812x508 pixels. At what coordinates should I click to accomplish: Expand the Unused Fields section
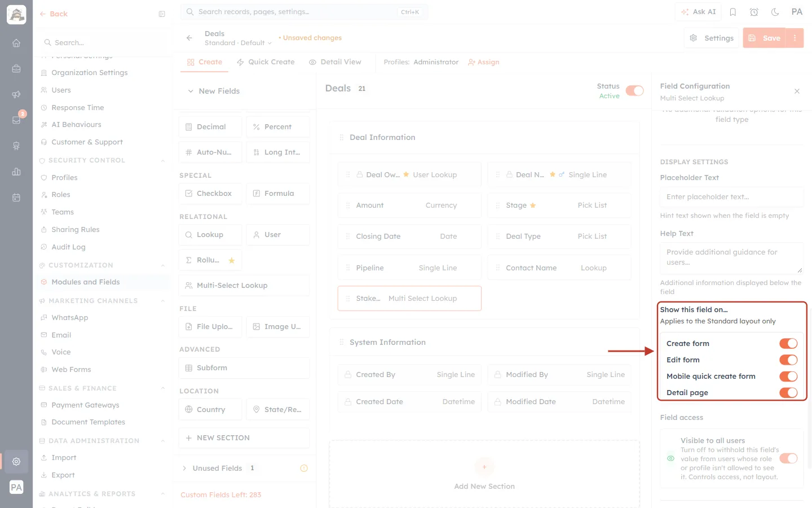point(184,468)
